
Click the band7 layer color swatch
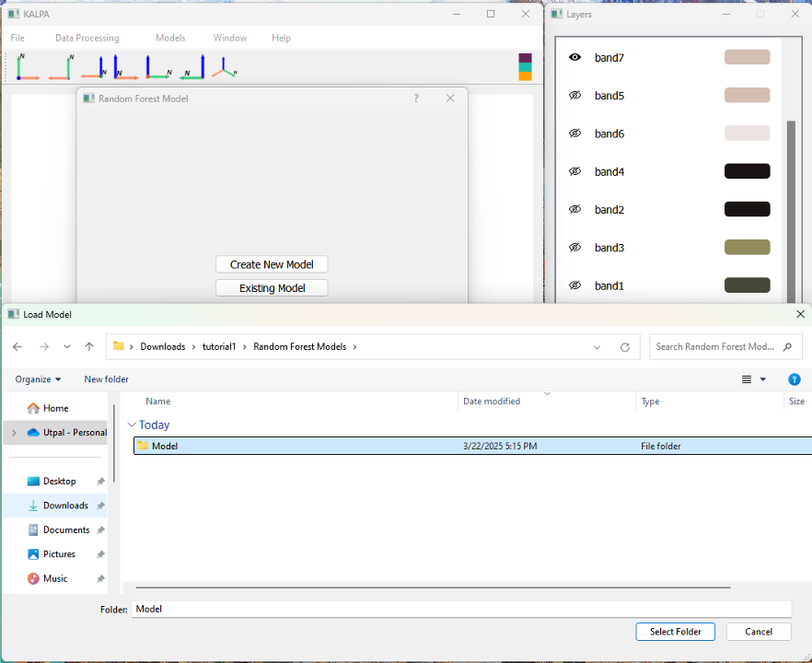[x=748, y=57]
